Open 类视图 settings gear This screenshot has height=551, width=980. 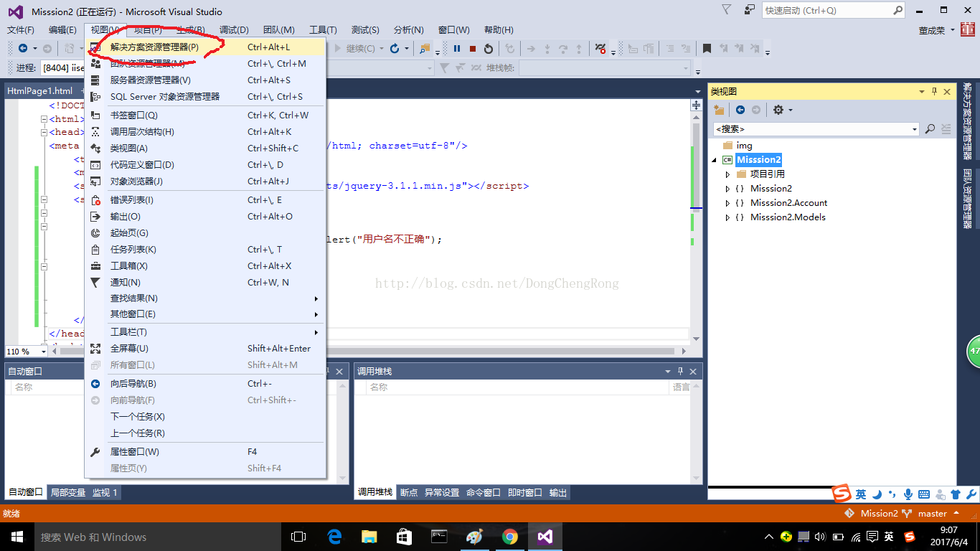click(x=778, y=110)
